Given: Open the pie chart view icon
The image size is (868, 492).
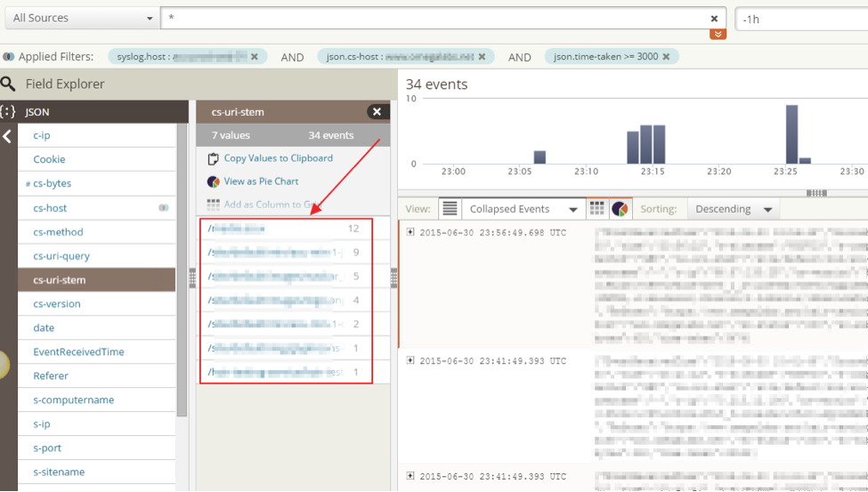Looking at the screenshot, I should pos(620,209).
